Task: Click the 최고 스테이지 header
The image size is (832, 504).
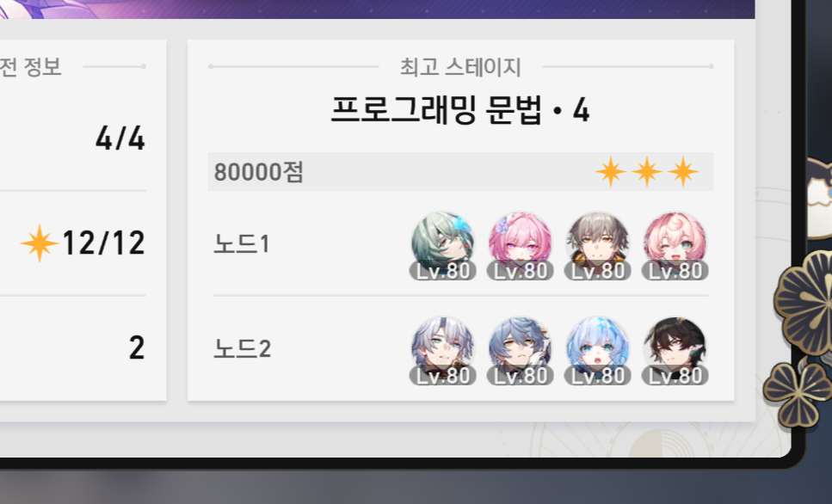Action: click(460, 67)
